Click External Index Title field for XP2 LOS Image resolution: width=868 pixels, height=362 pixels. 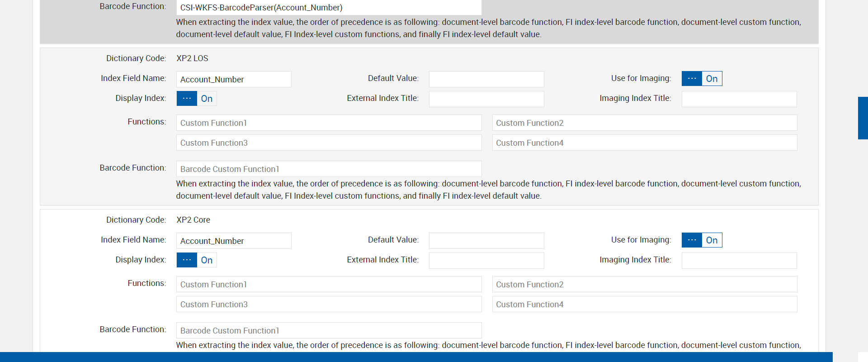click(x=486, y=99)
